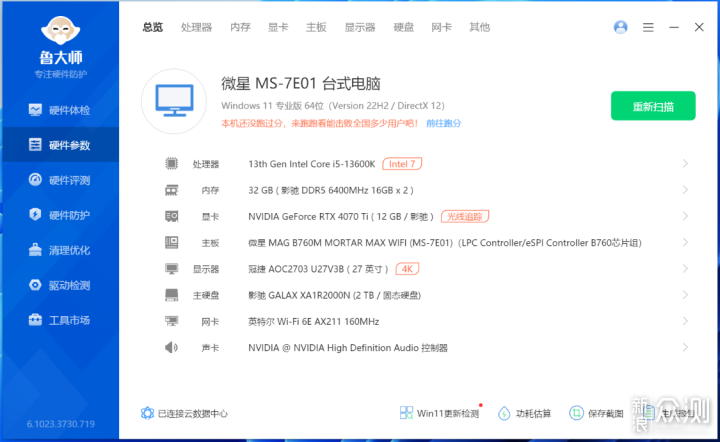Click the 微星 MS-7E01 台式电脑 title
Screen dimensions: 720x442
[301, 84]
